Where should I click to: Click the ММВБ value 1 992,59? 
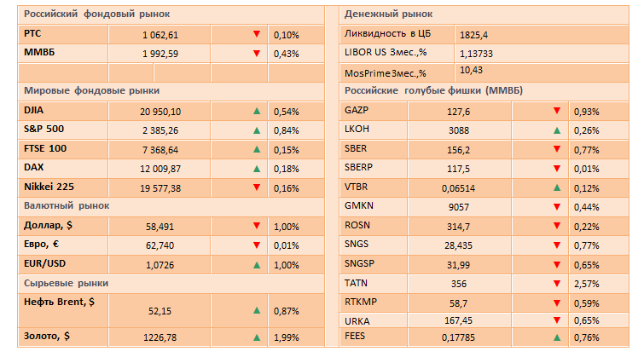coord(160,54)
